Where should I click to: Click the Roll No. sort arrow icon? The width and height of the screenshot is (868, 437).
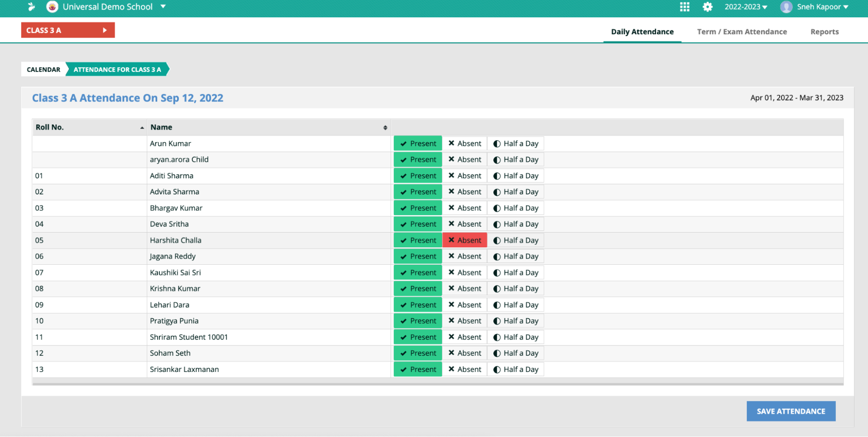click(x=142, y=128)
